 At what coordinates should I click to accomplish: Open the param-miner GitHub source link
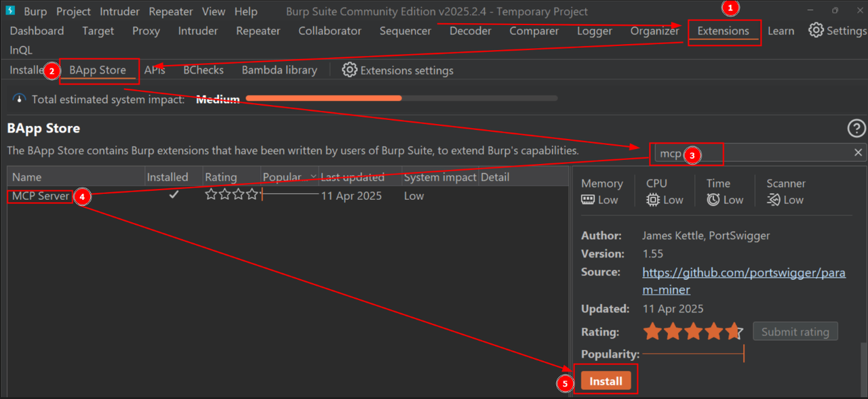(x=744, y=280)
